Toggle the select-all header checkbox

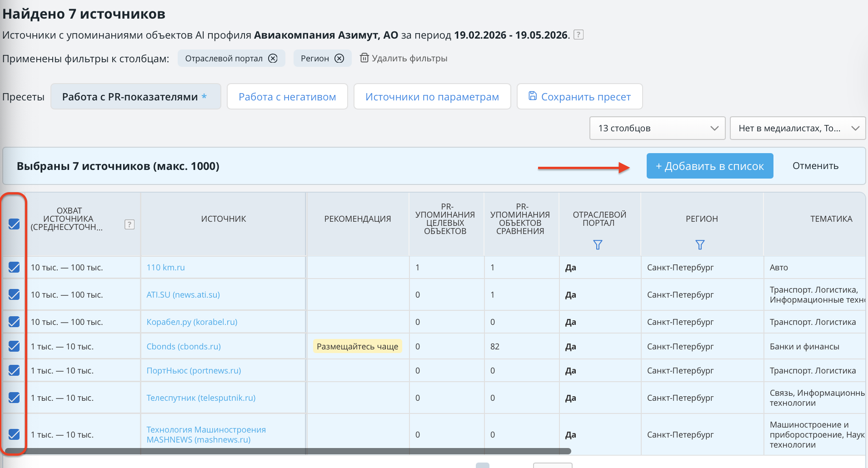tap(14, 224)
